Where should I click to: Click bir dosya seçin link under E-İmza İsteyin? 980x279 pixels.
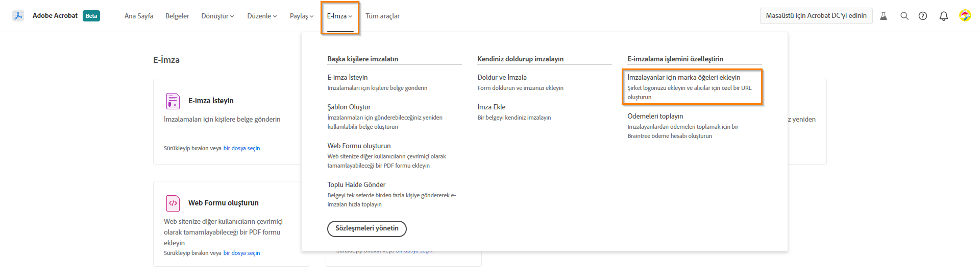pos(241,148)
